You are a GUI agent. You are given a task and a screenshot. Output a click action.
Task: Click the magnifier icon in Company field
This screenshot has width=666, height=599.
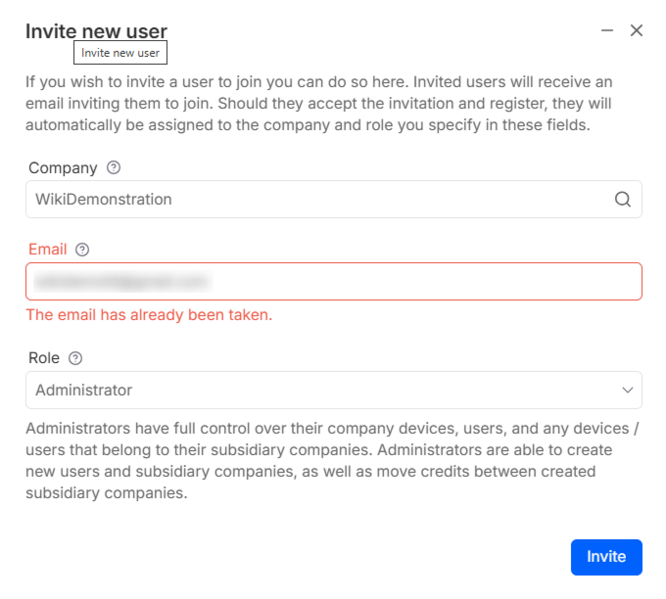(x=622, y=199)
